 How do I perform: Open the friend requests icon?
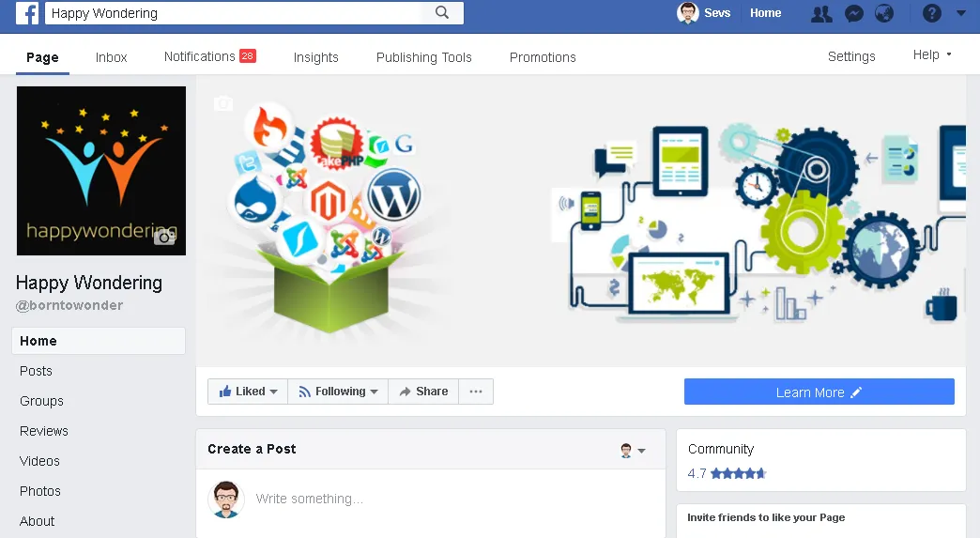821,13
